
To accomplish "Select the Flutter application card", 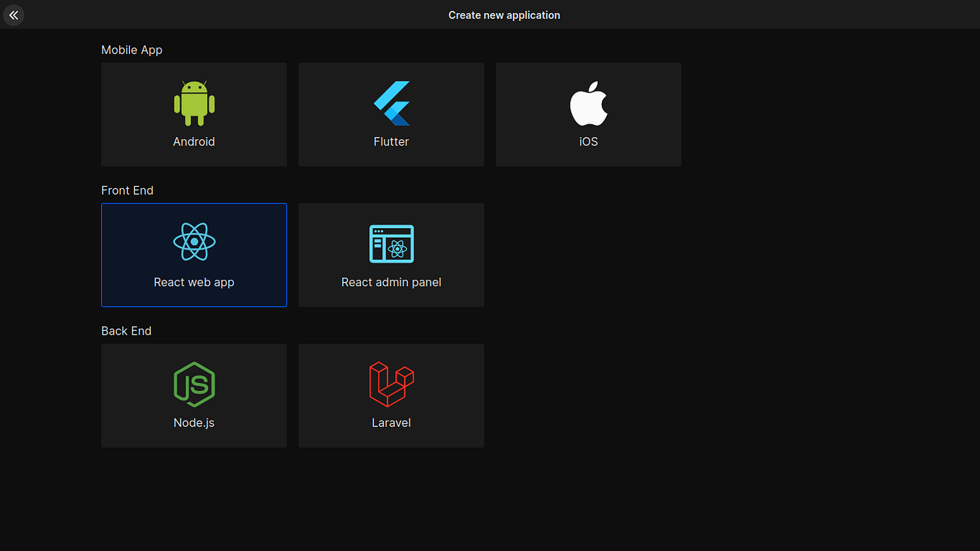I will point(391,114).
